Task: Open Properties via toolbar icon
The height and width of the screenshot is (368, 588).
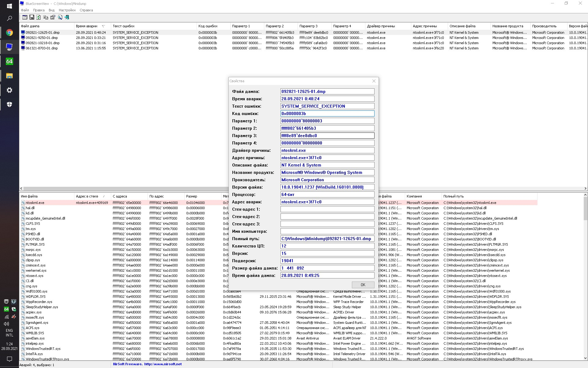Action: 53,17
